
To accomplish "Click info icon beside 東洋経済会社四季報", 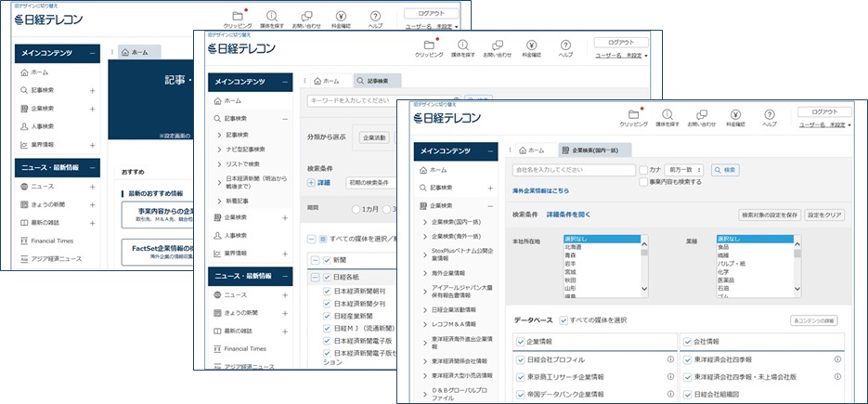I will click(837, 359).
